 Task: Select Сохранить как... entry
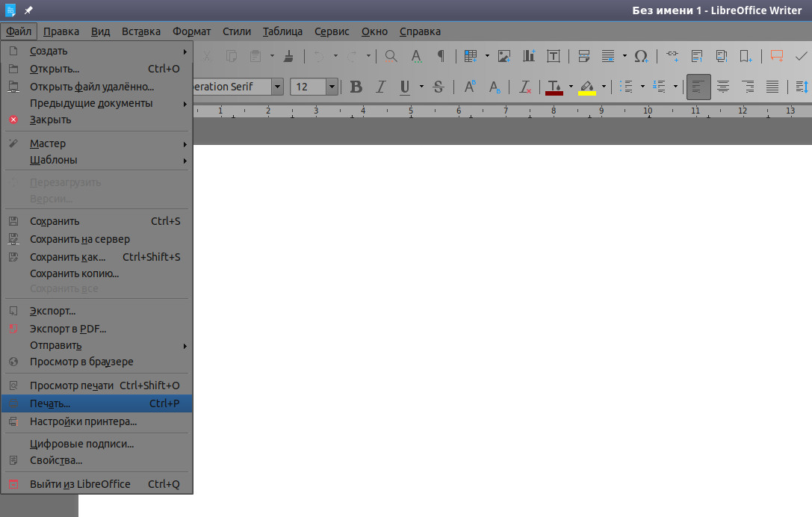tap(97, 257)
